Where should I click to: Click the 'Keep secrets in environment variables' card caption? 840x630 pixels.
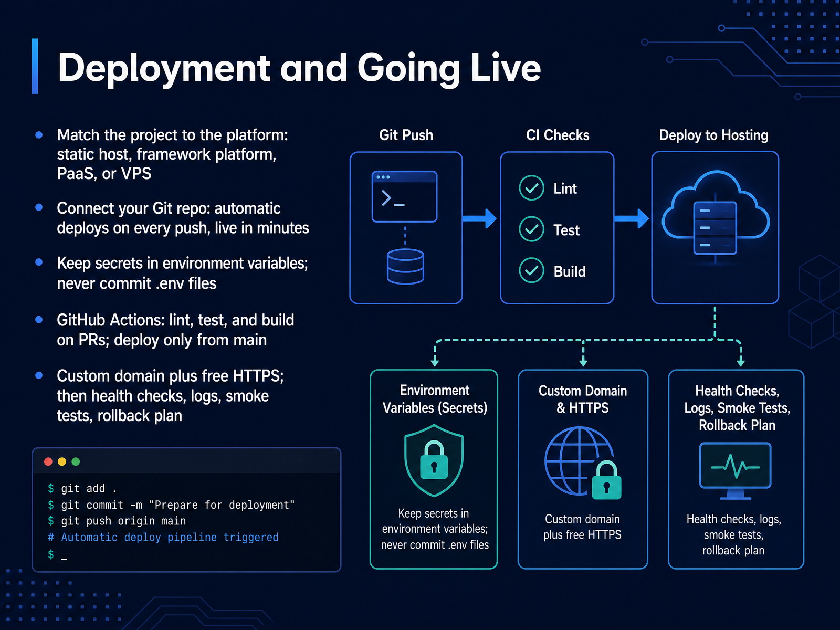(435, 529)
